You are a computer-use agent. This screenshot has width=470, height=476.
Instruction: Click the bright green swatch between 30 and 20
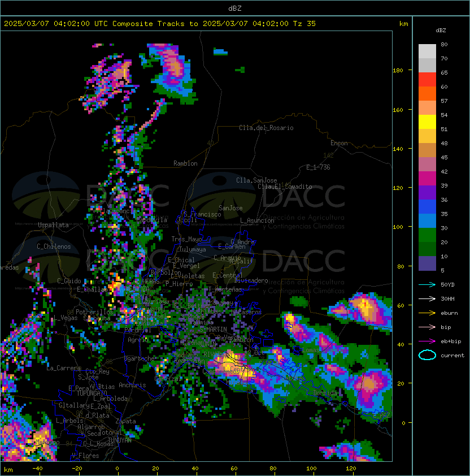(427, 235)
